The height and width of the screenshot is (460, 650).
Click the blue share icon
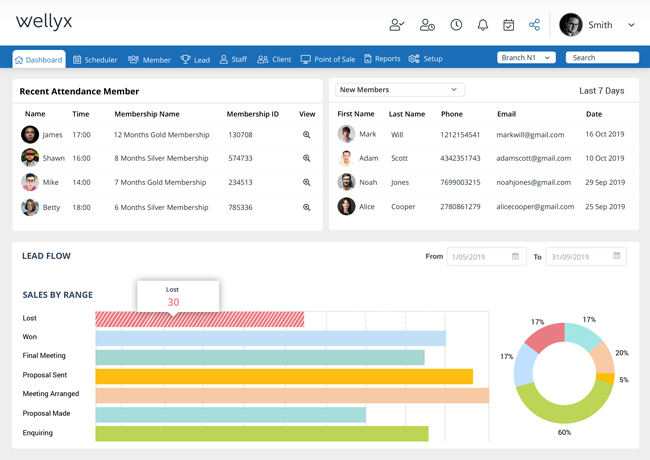coord(534,25)
